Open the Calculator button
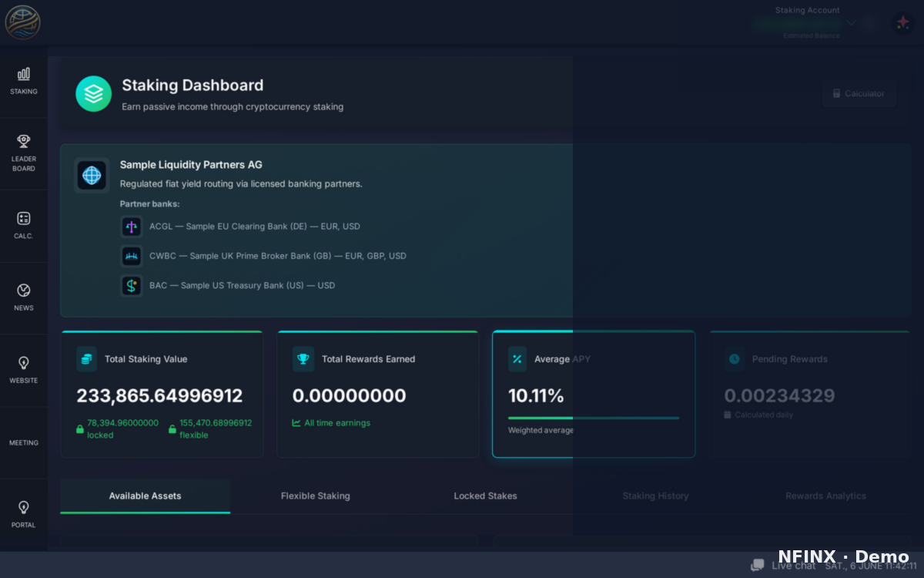This screenshot has height=578, width=924. pyautogui.click(x=859, y=93)
